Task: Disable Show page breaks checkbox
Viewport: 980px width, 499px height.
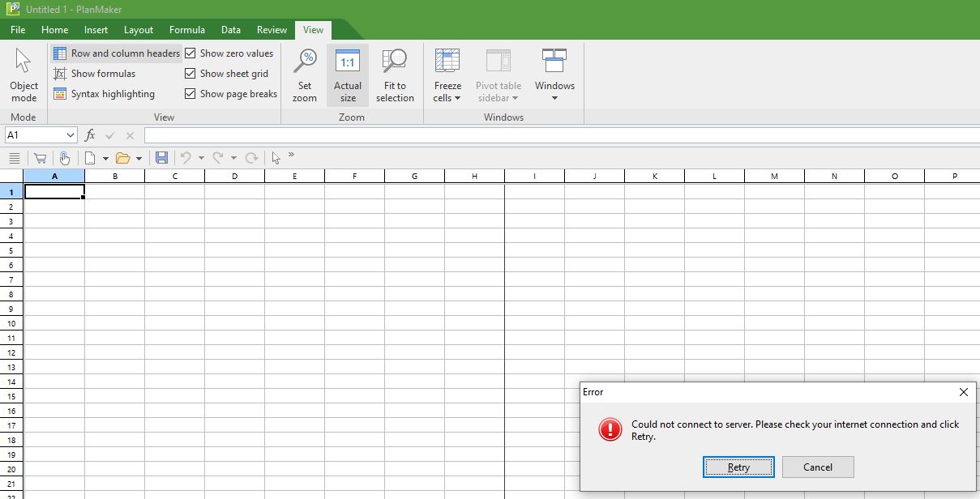Action: (x=190, y=94)
